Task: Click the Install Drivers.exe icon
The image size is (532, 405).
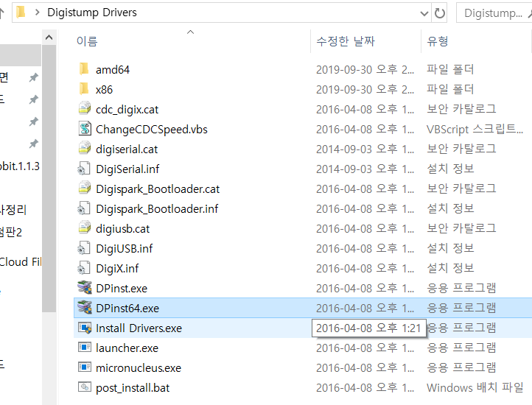Action: pos(84,328)
